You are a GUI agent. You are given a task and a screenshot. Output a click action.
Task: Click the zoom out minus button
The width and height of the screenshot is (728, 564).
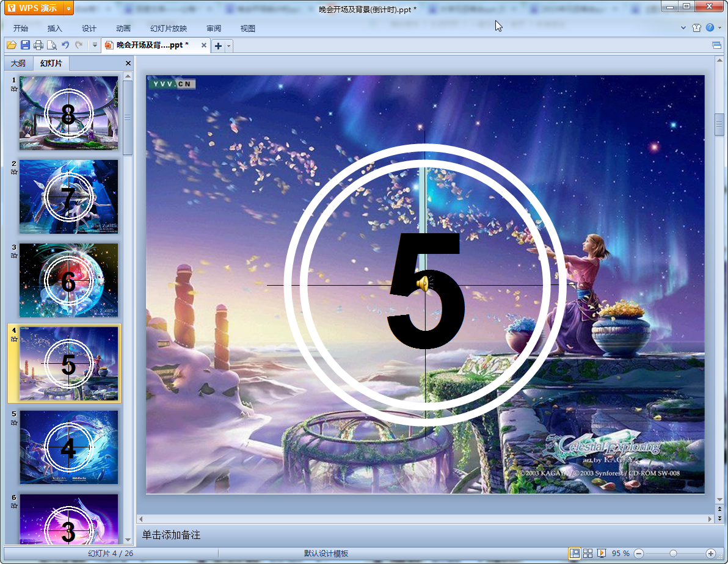tap(639, 554)
